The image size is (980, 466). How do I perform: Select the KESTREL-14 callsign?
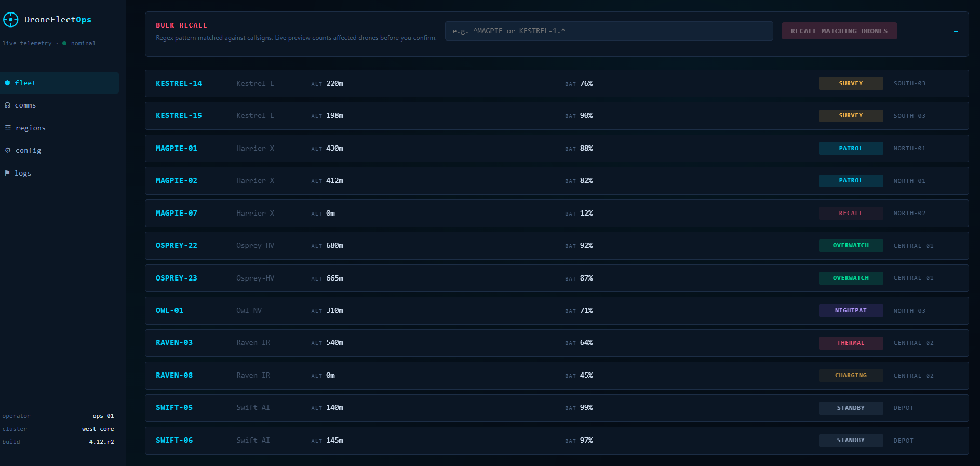[179, 83]
